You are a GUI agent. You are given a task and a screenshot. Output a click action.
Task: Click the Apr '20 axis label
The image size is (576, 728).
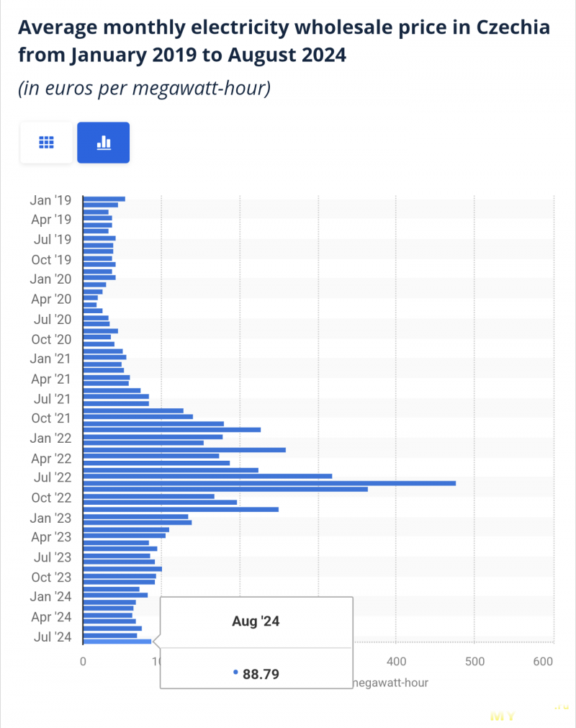51,299
